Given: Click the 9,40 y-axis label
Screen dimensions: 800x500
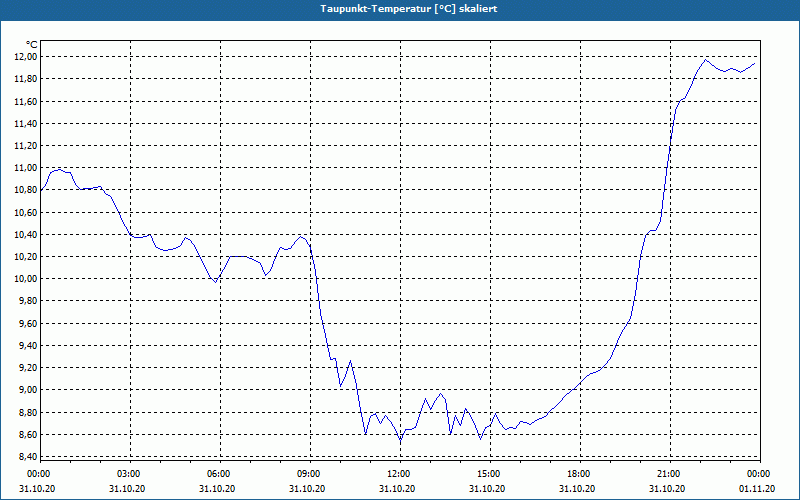Looking at the screenshot, I should (30, 345).
